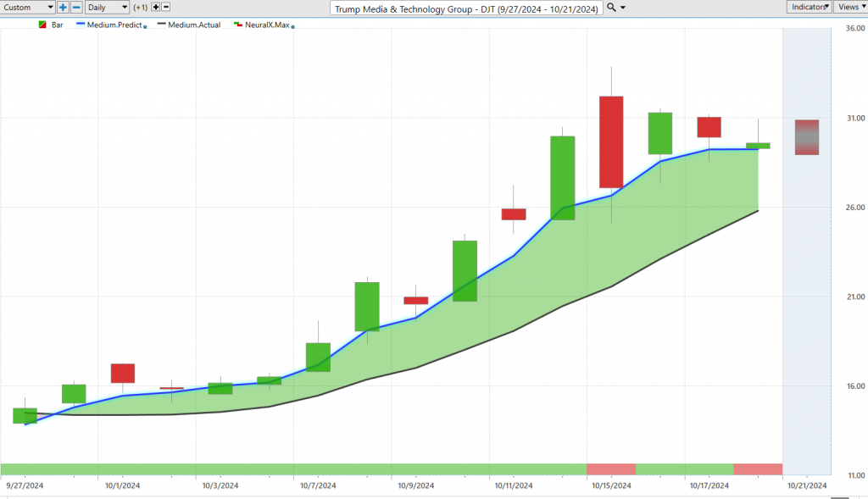
Task: Click the 9/27/2024 date axis label
Action: 25,485
